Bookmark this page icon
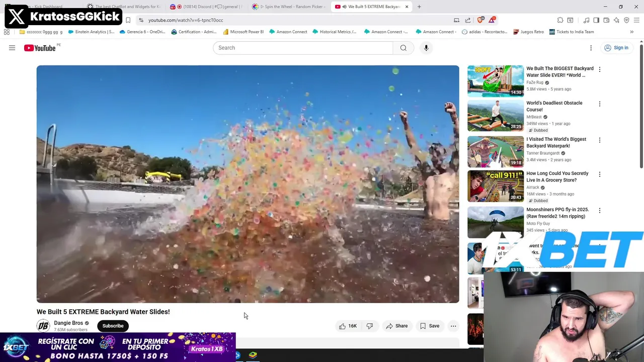 tap(128, 20)
